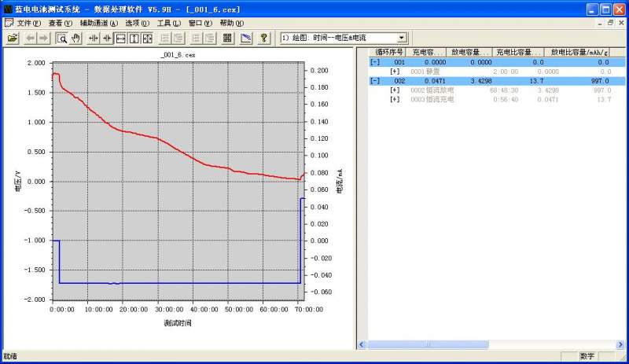Image resolution: width=629 pixels, height=364 pixels.
Task: Collapse cycle 001 row
Action: pos(374,61)
